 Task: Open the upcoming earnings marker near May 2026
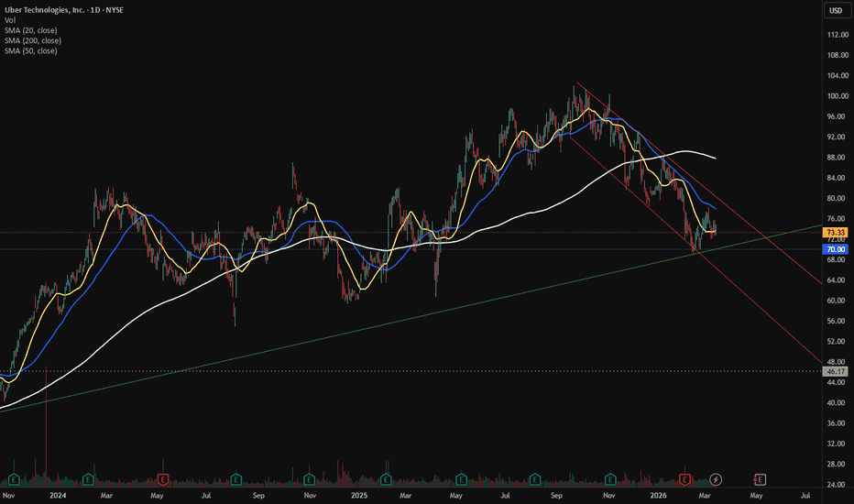click(760, 478)
